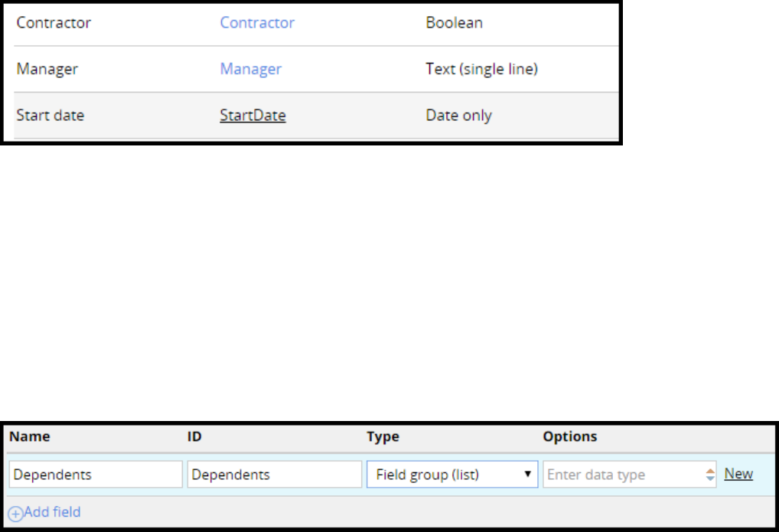The image size is (779, 532).
Task: Click the Date only type cell
Action: (458, 116)
